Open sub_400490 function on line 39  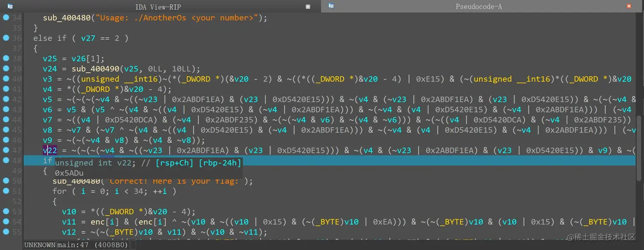(x=95, y=69)
